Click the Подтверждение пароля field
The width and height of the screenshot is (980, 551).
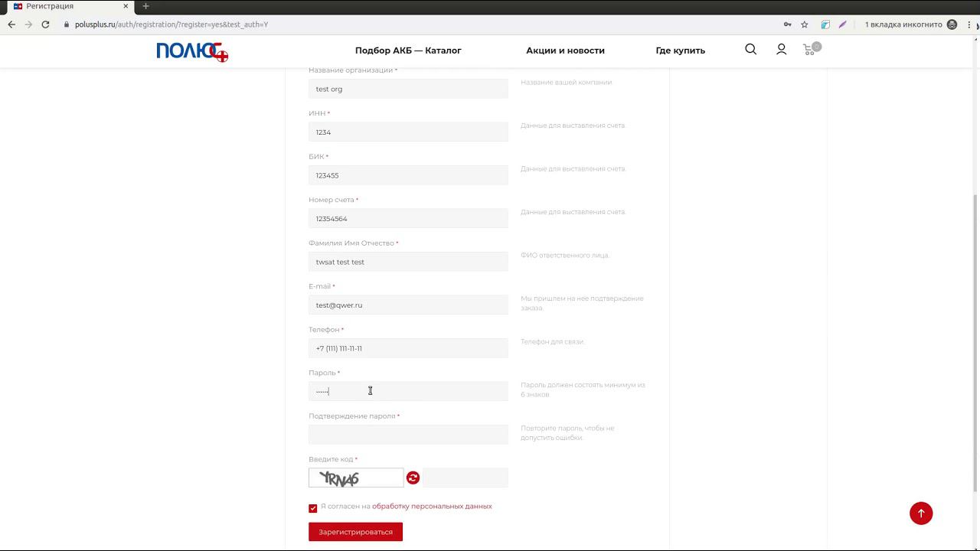408,435
